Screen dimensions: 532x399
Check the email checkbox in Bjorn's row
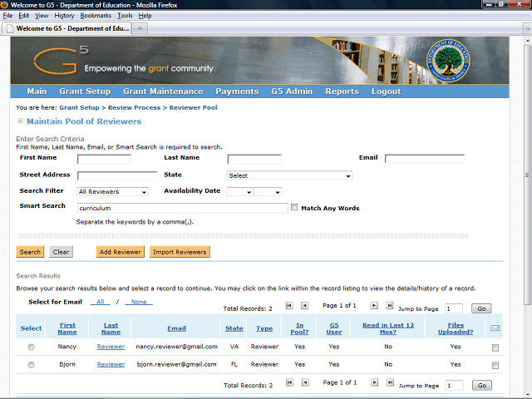pos(495,365)
